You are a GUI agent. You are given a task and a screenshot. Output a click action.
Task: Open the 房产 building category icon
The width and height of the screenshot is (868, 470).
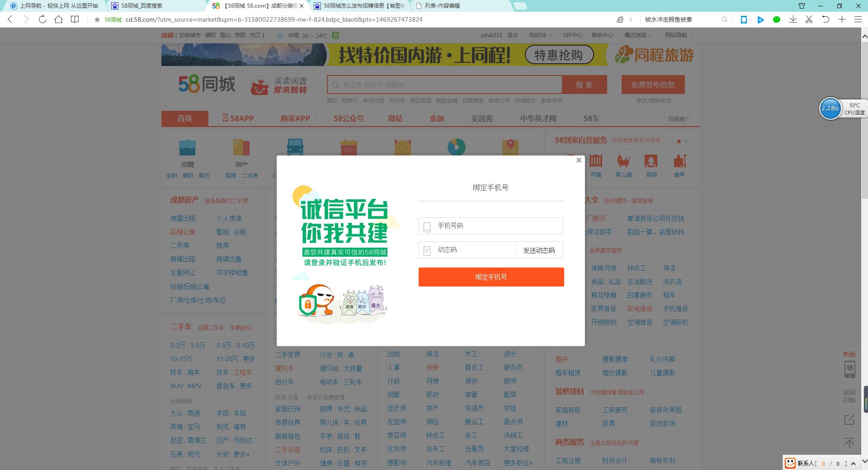pos(241,148)
